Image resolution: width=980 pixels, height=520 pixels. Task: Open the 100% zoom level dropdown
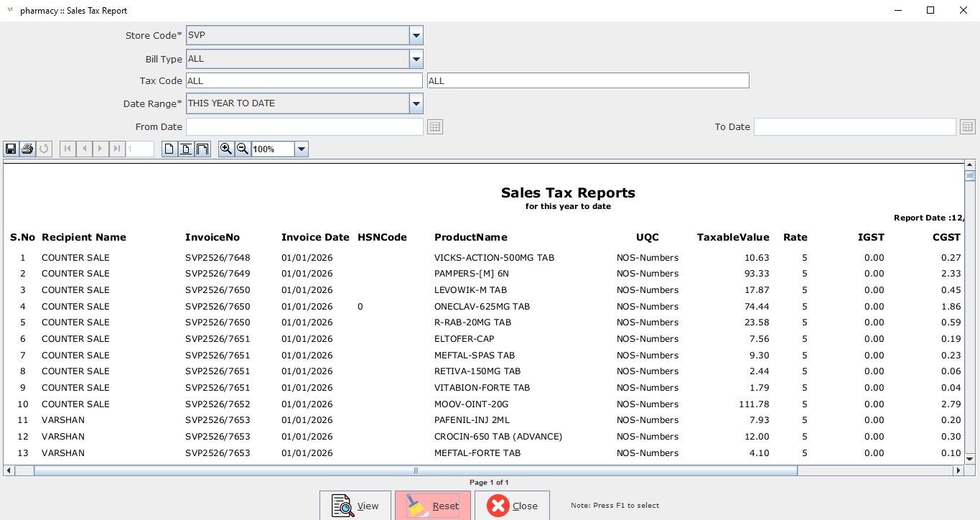tap(302, 149)
